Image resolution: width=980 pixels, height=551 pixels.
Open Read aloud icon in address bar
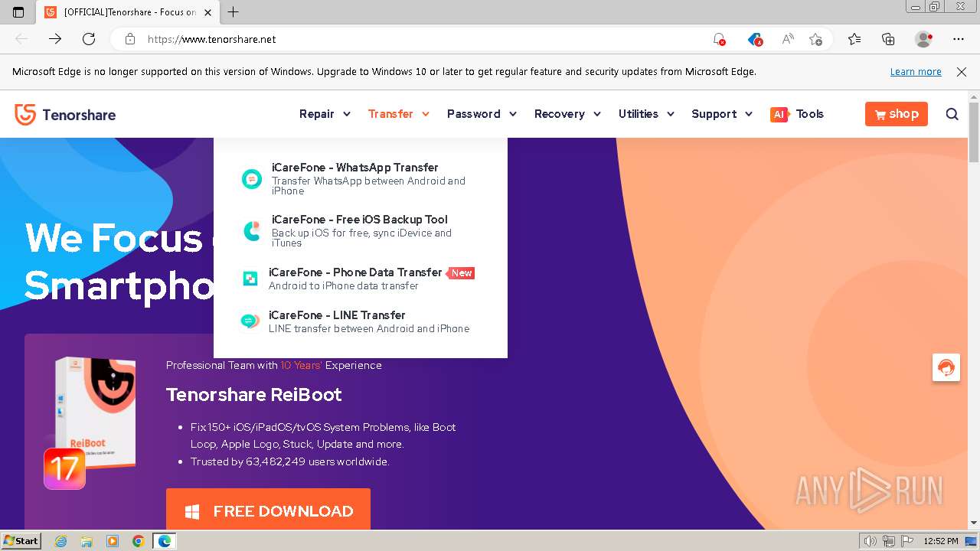pos(787,39)
